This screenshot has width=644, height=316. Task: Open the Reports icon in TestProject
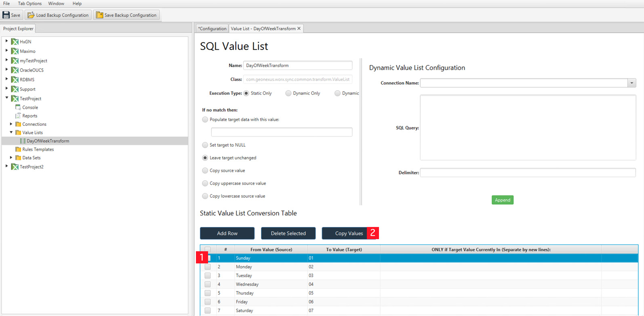[x=18, y=116]
